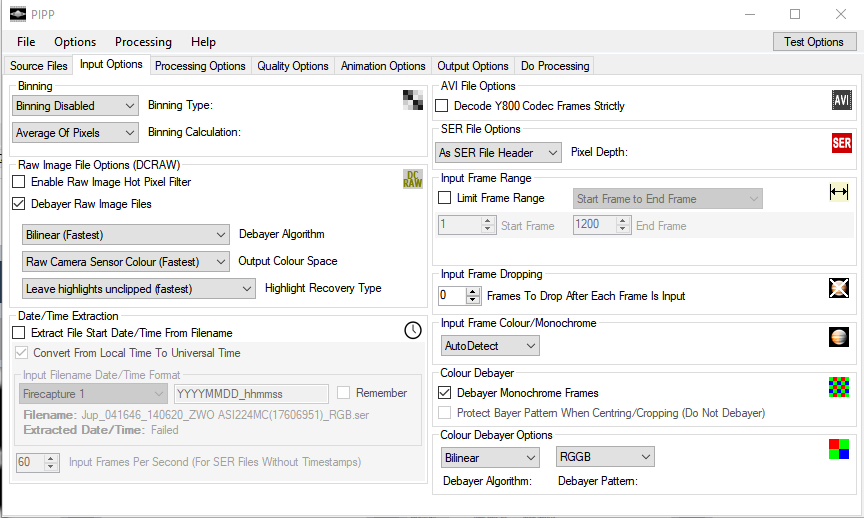Screen dimensions: 864x518
Task: Click the Jupiter planet icon
Action: pyautogui.click(x=839, y=337)
